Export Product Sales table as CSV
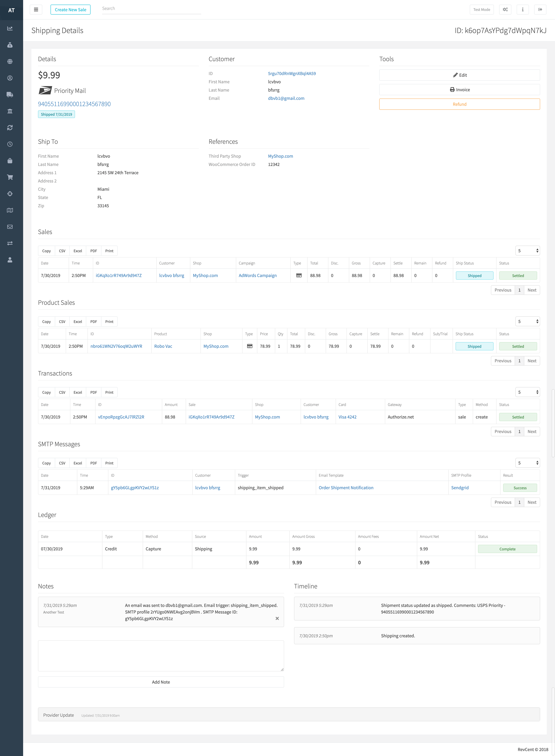Viewport: 555px width, 756px height. click(x=62, y=322)
